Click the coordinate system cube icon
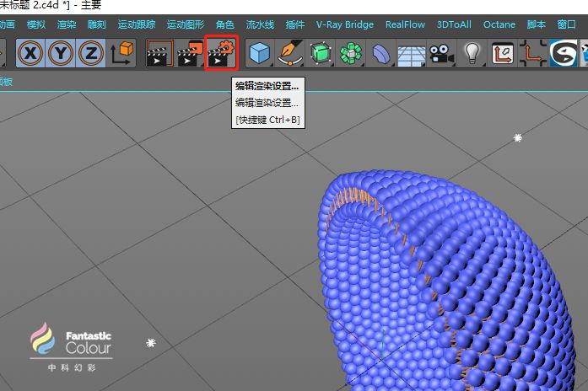Image resolution: width=588 pixels, height=391 pixels. pos(121,53)
